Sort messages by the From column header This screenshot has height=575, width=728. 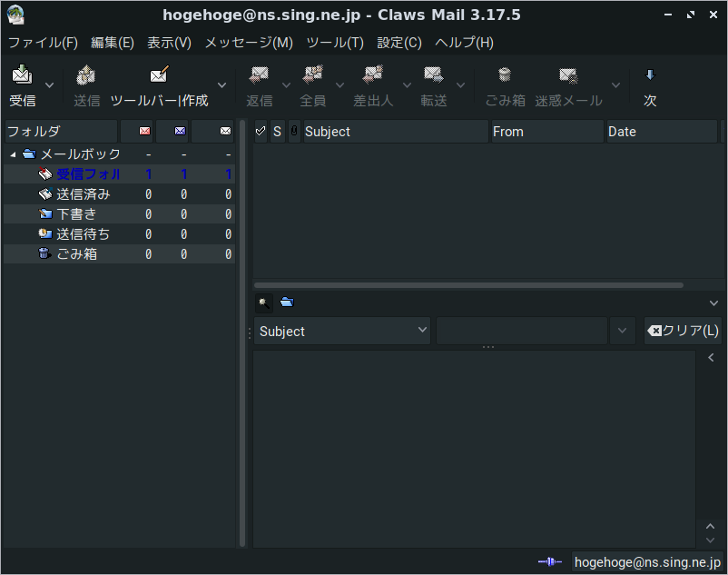point(547,132)
